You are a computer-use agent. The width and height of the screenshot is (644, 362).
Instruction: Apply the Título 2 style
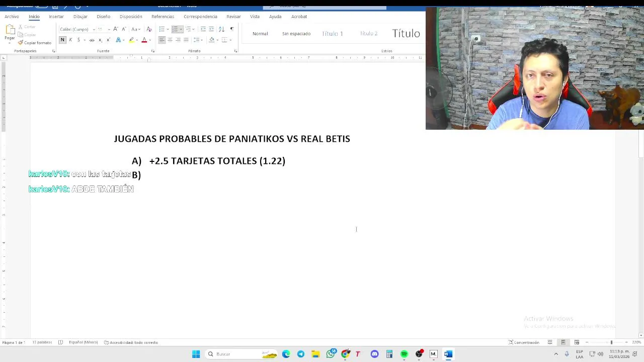[369, 34]
